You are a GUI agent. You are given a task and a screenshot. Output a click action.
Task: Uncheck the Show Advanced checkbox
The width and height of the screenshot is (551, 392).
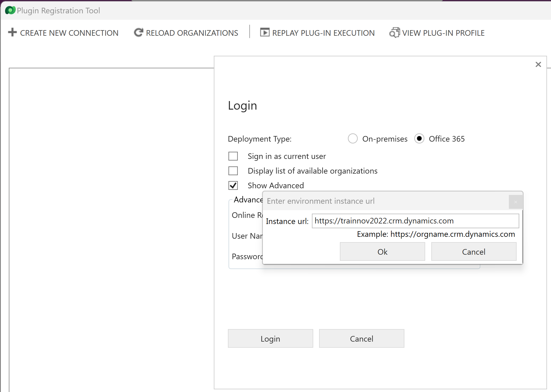pos(233,186)
